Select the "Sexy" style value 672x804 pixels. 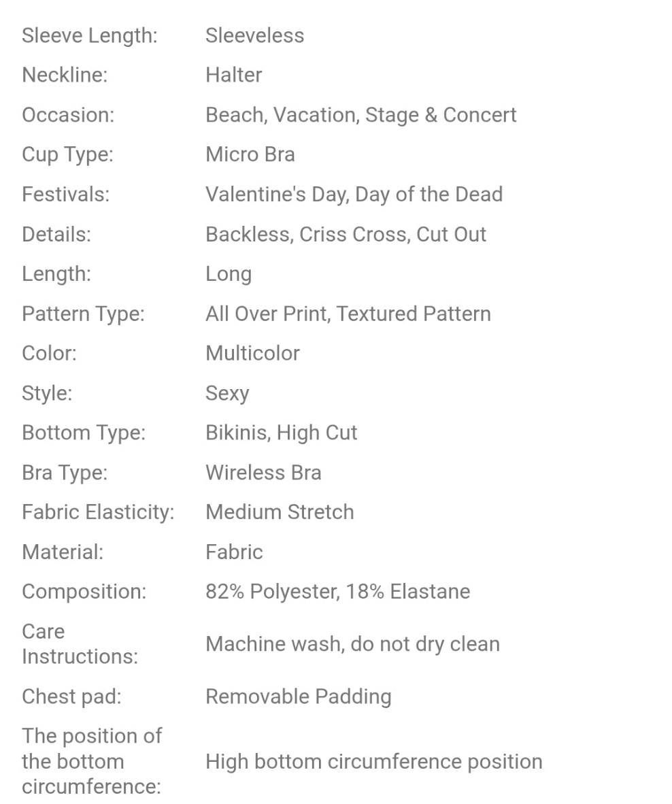227,393
